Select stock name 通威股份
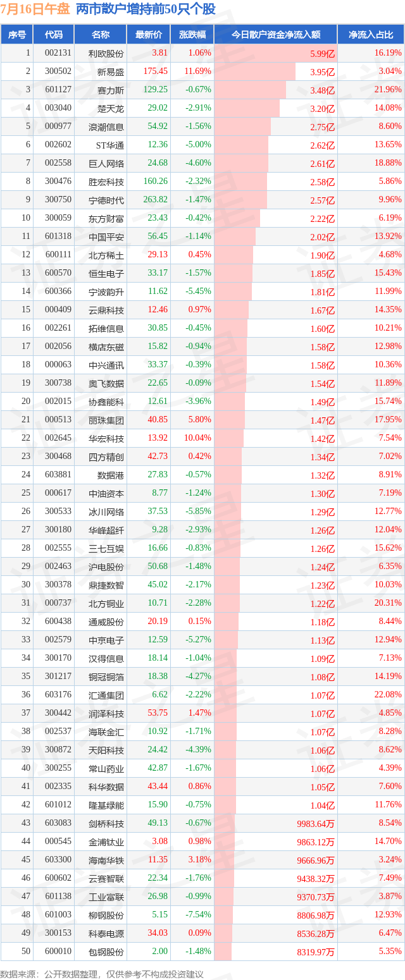The image size is (405, 980). 106,622
